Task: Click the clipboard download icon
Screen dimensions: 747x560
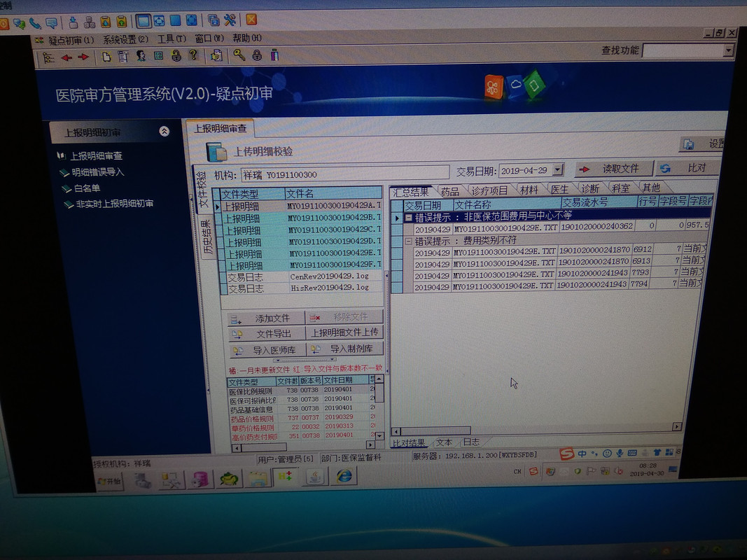Action: pos(106,22)
